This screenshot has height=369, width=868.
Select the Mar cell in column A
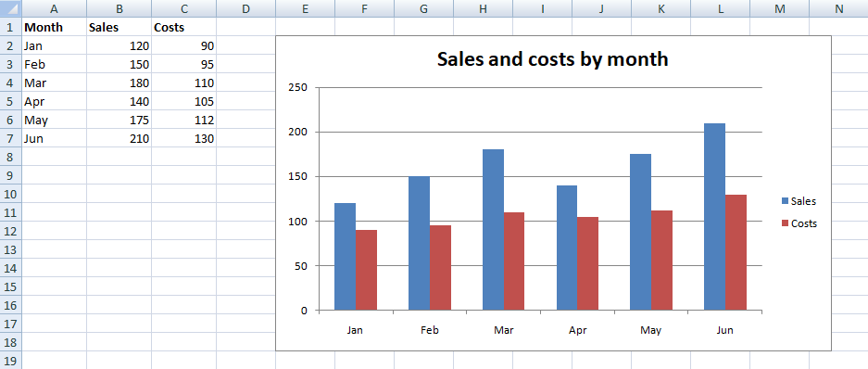pos(55,83)
